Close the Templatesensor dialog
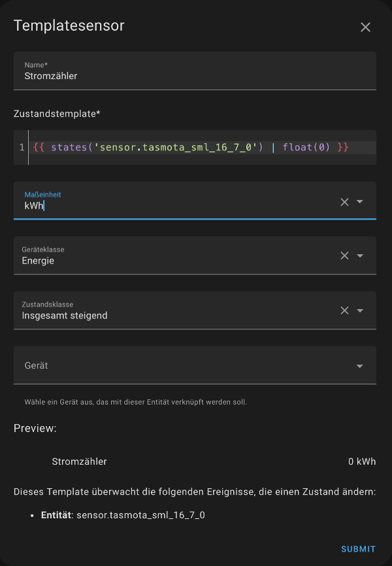392x566 pixels. [x=365, y=27]
